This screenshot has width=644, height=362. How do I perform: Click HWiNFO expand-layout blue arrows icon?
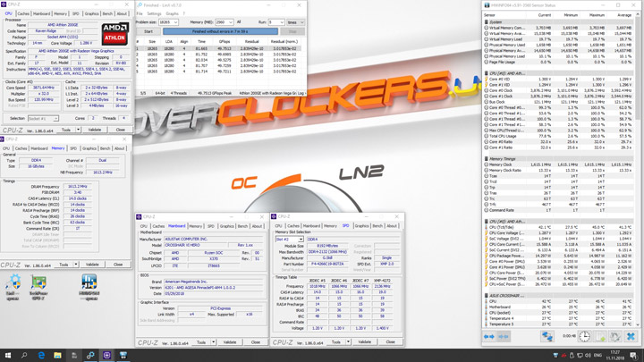click(x=488, y=337)
